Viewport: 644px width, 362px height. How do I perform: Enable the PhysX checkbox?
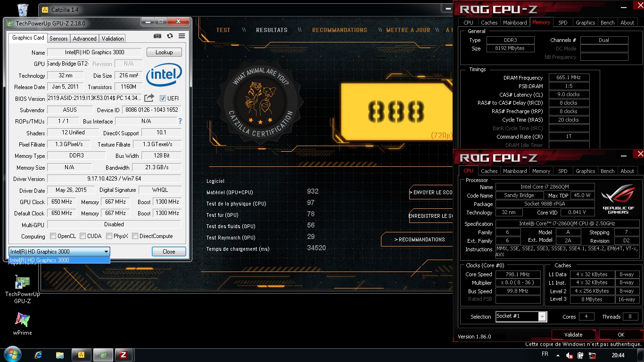tap(109, 236)
